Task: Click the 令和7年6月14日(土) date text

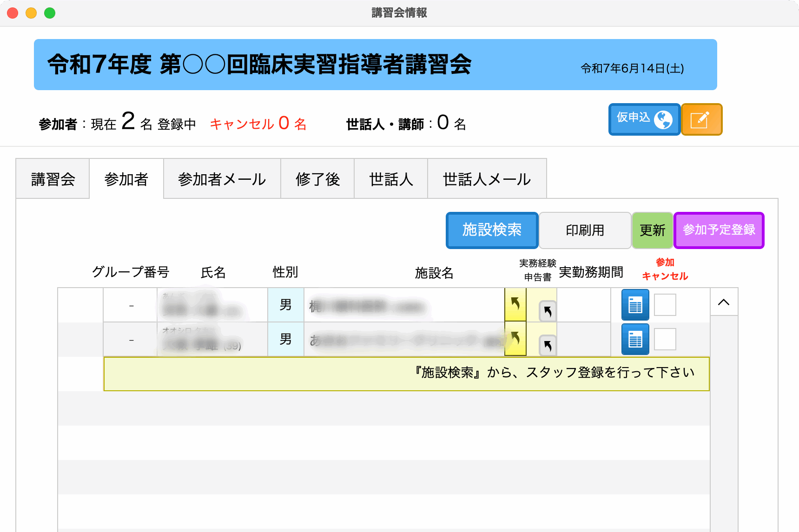Action: coord(632,68)
